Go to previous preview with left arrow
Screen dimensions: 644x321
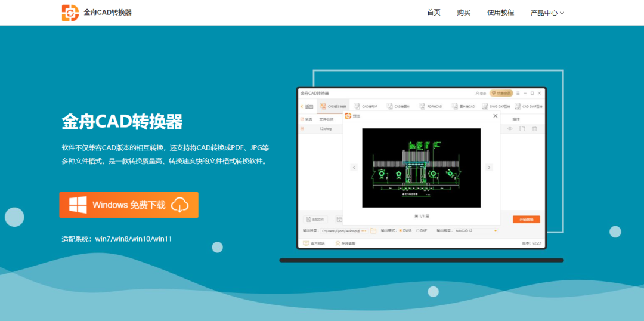(x=354, y=167)
